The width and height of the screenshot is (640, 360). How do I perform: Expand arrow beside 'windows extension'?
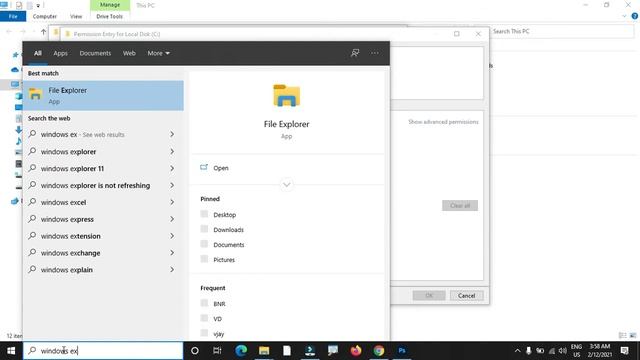click(172, 236)
